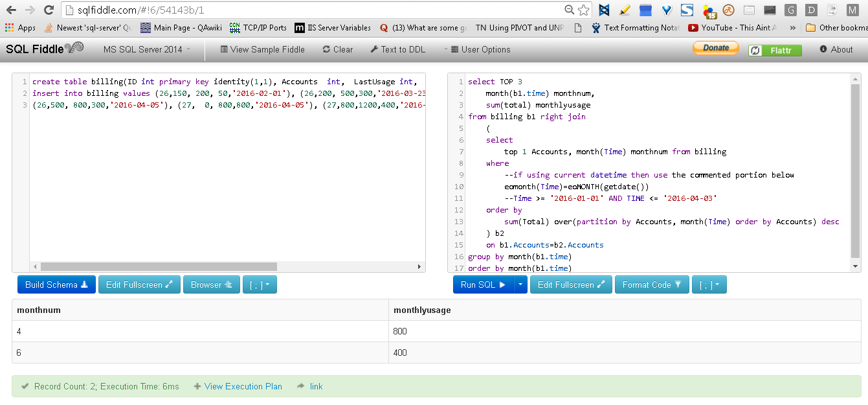This screenshot has height=405, width=868.
Task: Open Text Formatting Notation bookmark
Action: (634, 28)
